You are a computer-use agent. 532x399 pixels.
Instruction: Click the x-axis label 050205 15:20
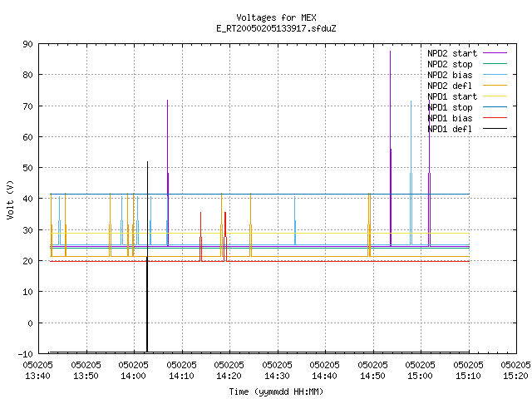515,370
